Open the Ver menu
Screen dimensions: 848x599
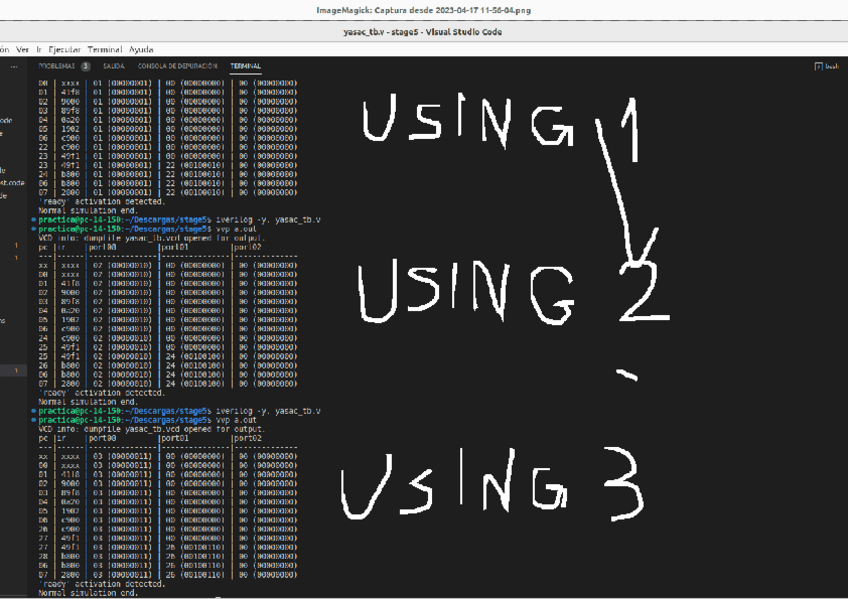pyautogui.click(x=22, y=49)
